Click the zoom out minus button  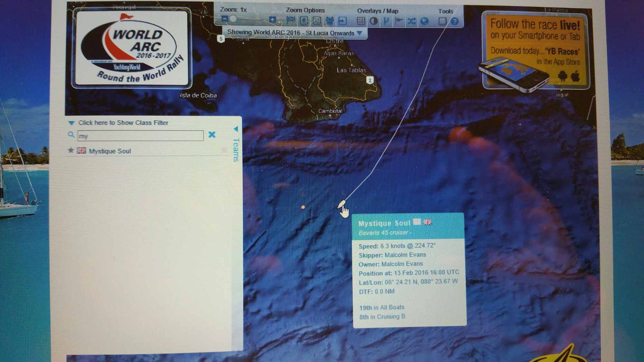[x=225, y=19]
